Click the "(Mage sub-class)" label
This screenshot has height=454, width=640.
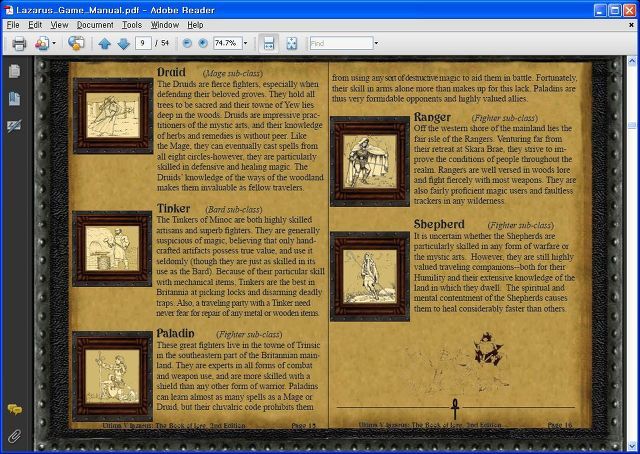[233, 73]
